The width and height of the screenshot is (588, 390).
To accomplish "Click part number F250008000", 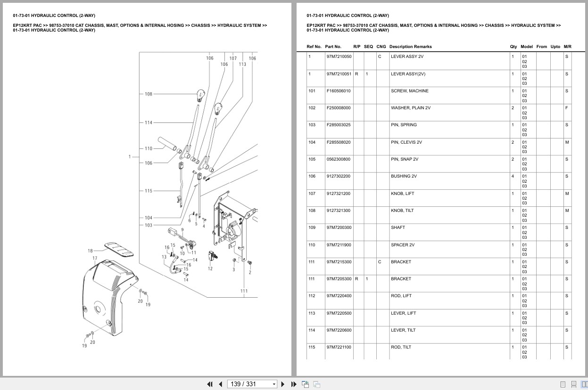I will point(339,108).
